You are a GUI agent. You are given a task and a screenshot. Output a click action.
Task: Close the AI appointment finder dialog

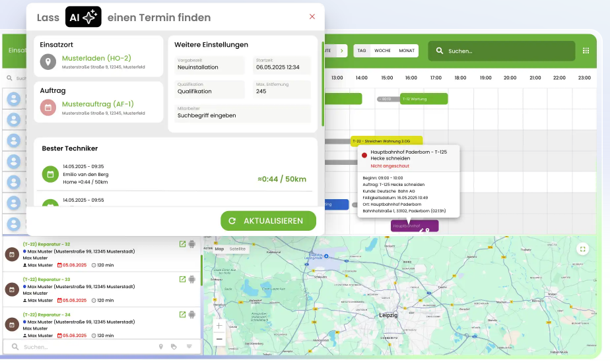312,17
